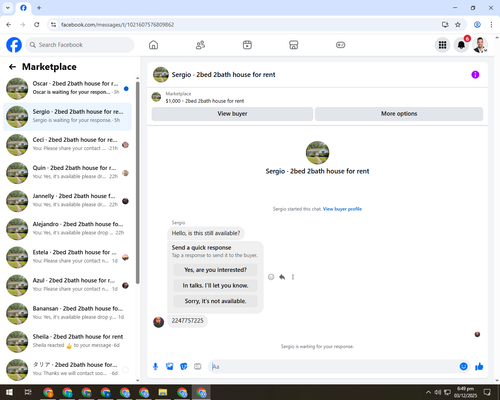
Task: Open the emoji picker in message box
Action: 463,366
